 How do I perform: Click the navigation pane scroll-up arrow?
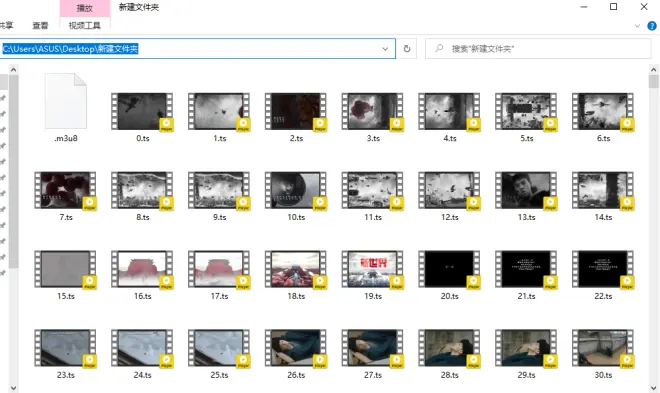tap(13, 69)
